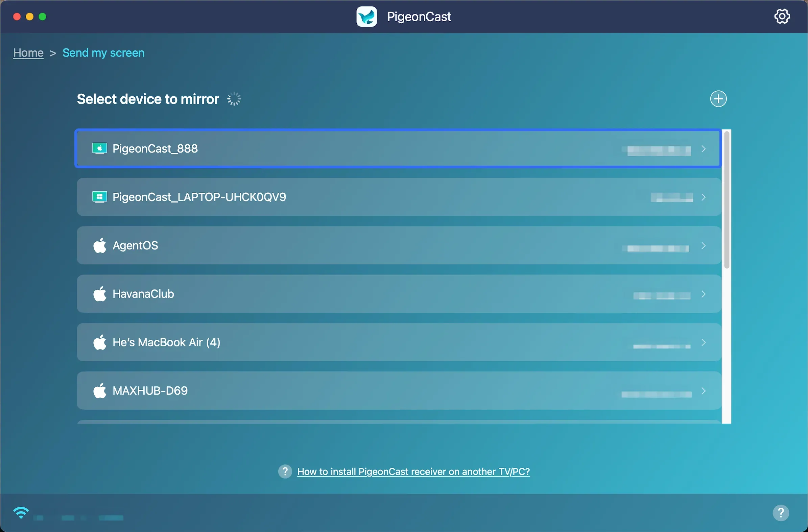Open How to install PigeonCast receiver link
This screenshot has width=808, height=532.
tap(413, 471)
